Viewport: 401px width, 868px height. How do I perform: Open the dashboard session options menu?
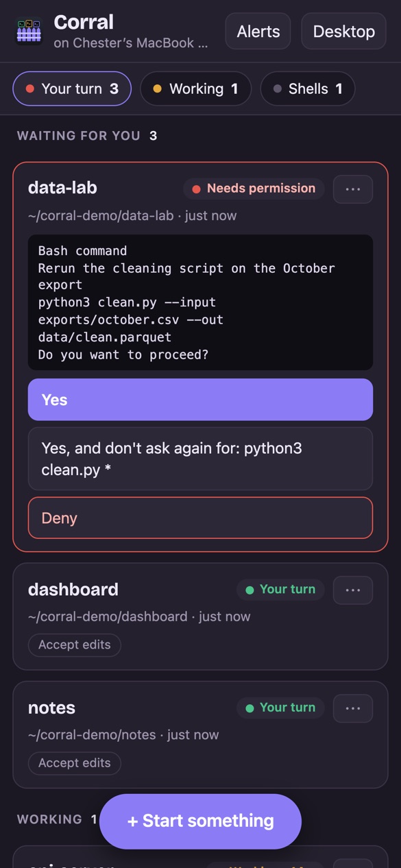tap(353, 590)
